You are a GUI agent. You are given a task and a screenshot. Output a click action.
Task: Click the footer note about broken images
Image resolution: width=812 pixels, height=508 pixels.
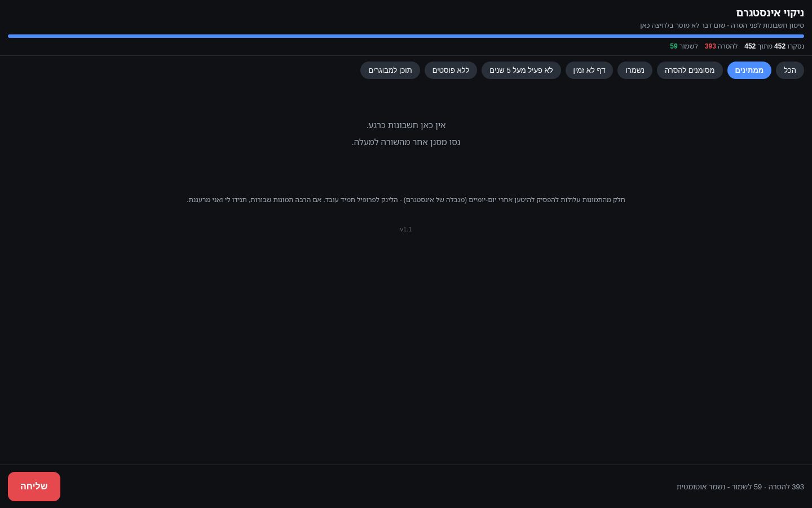[x=406, y=200]
